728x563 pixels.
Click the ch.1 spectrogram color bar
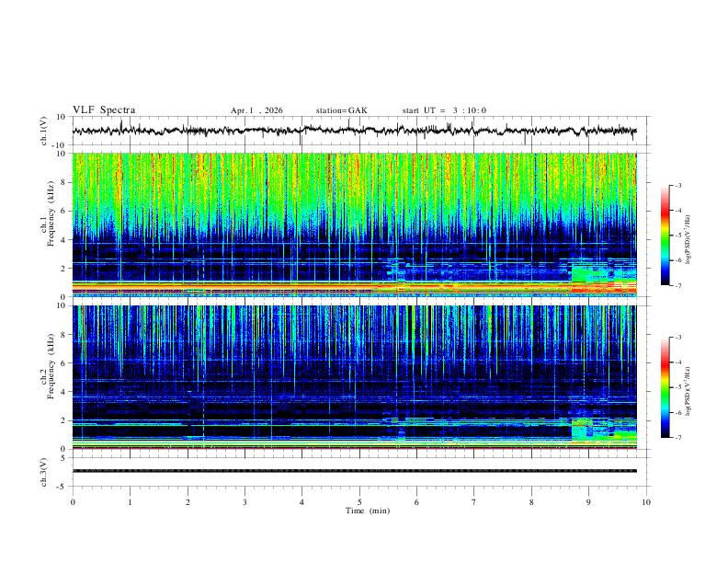pyautogui.click(x=665, y=236)
